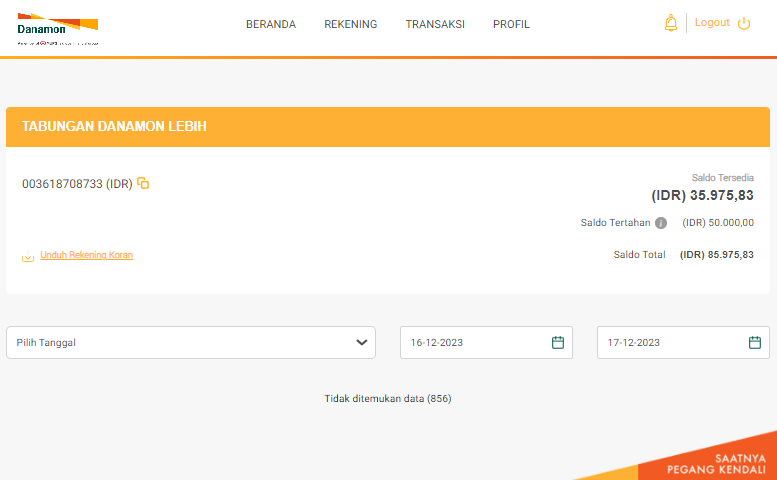Open the TRANSAKSI menu
The image size is (777, 480).
(435, 24)
